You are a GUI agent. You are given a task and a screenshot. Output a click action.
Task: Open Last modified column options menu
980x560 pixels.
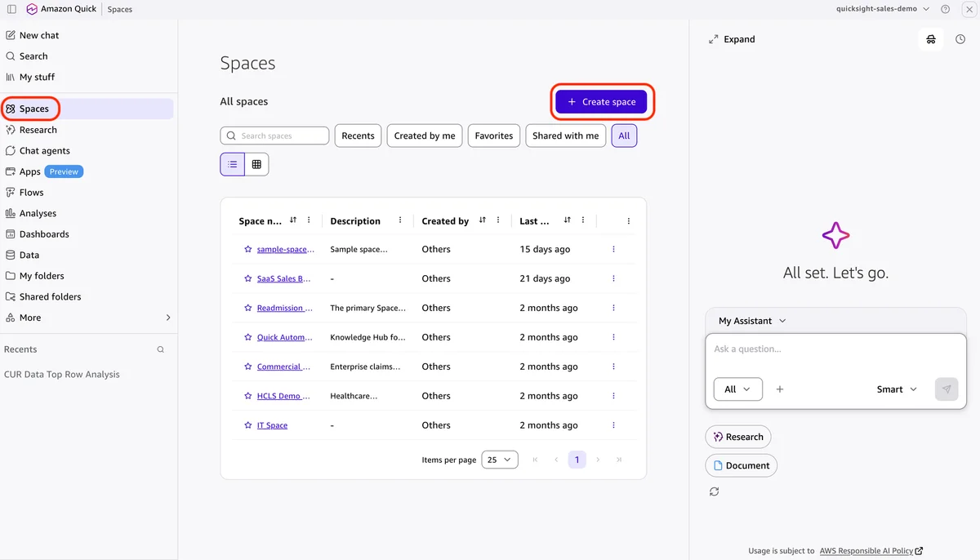point(583,220)
